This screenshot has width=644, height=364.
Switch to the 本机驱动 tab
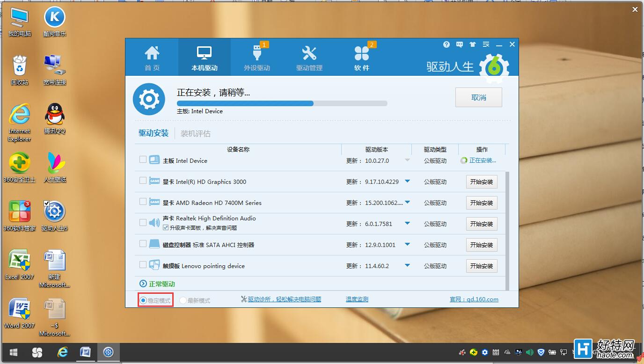(205, 57)
